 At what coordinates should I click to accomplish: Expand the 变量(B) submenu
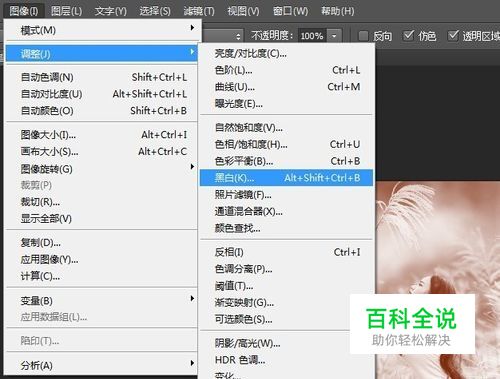[102, 300]
